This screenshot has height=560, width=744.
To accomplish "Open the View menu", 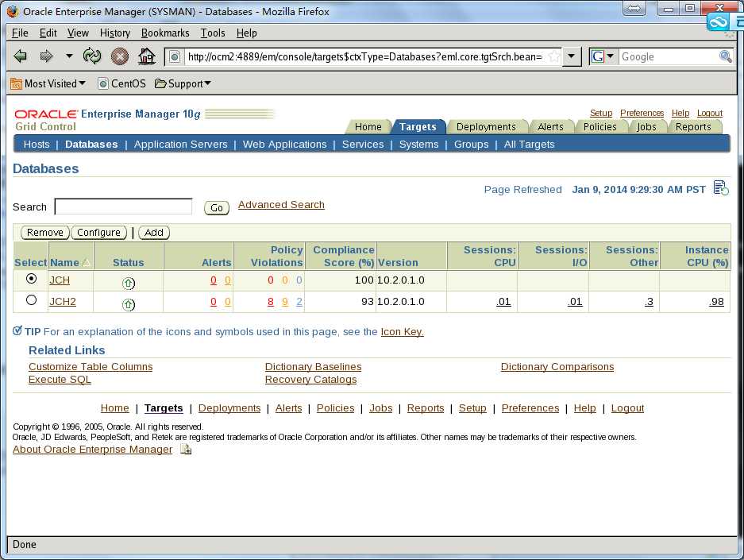I will coord(78,33).
